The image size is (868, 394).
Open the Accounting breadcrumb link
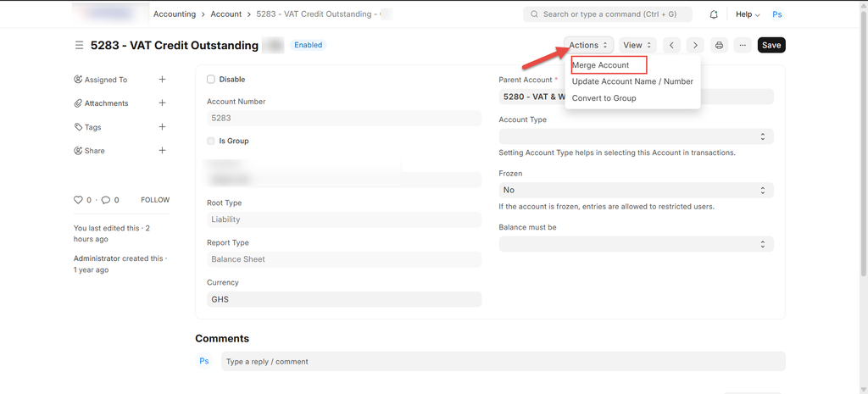pyautogui.click(x=175, y=14)
